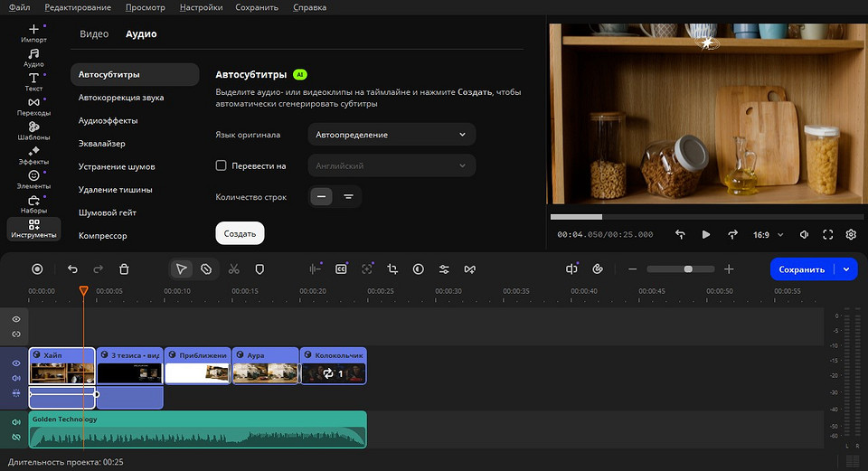This screenshot has height=471, width=868.
Task: Open the Настройки menu
Action: pyautogui.click(x=201, y=7)
